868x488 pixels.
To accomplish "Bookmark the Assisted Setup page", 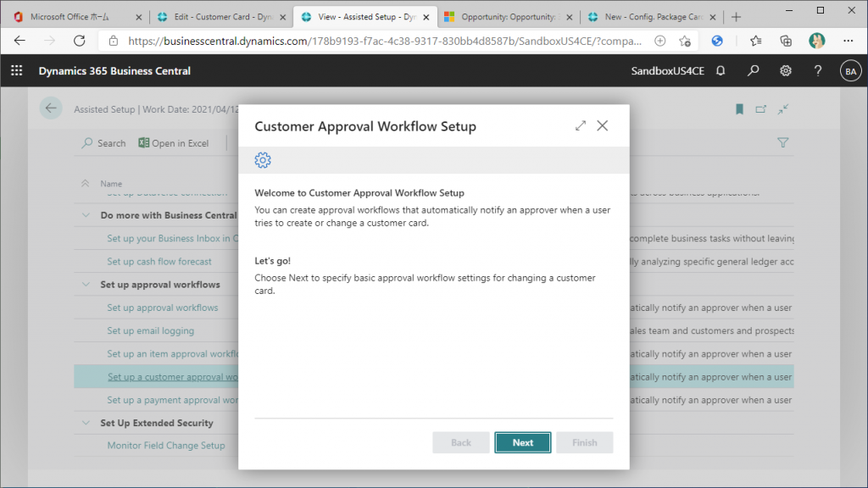I will 739,109.
